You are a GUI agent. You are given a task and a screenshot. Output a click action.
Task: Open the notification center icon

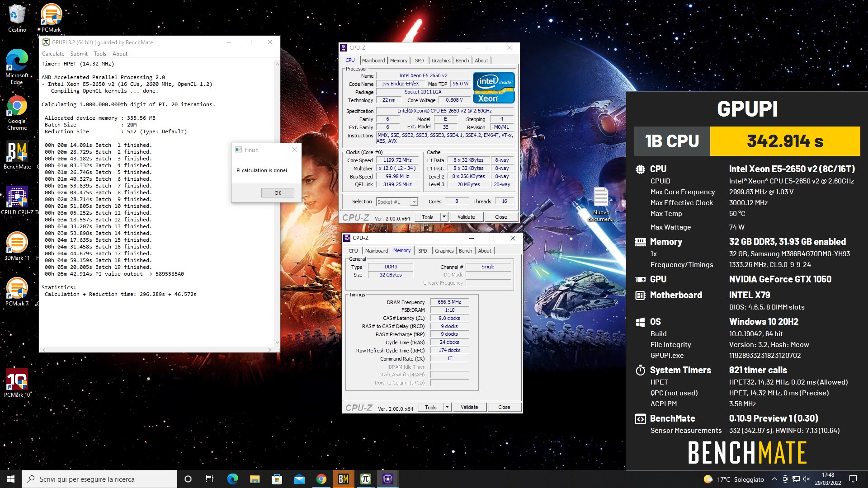pyautogui.click(x=853, y=479)
